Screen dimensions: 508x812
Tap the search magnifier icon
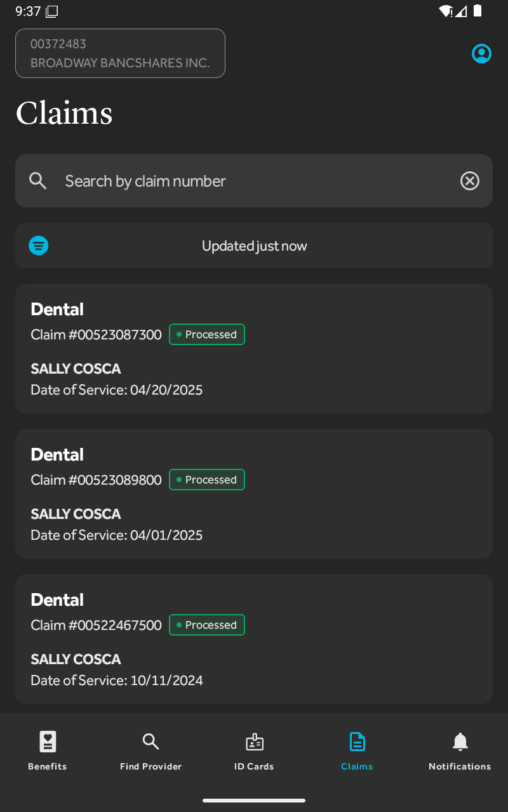pyautogui.click(x=38, y=181)
